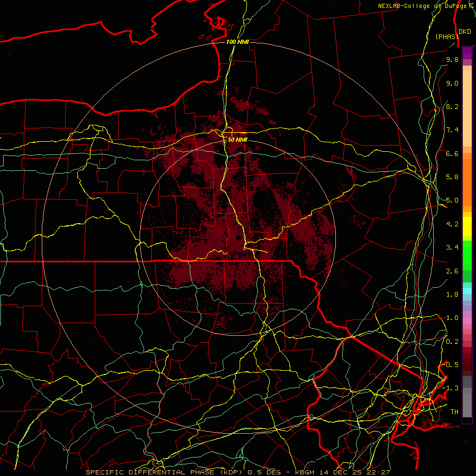This screenshot has height=476, width=476.
Task: Click the 9.0 scale value
Action: pyautogui.click(x=452, y=83)
